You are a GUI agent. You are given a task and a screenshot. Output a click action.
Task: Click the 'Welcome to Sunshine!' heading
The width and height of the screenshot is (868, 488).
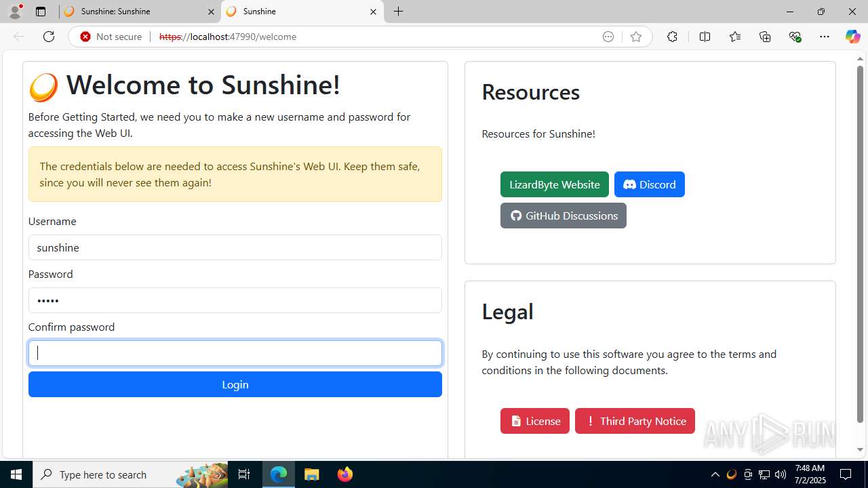(x=203, y=85)
